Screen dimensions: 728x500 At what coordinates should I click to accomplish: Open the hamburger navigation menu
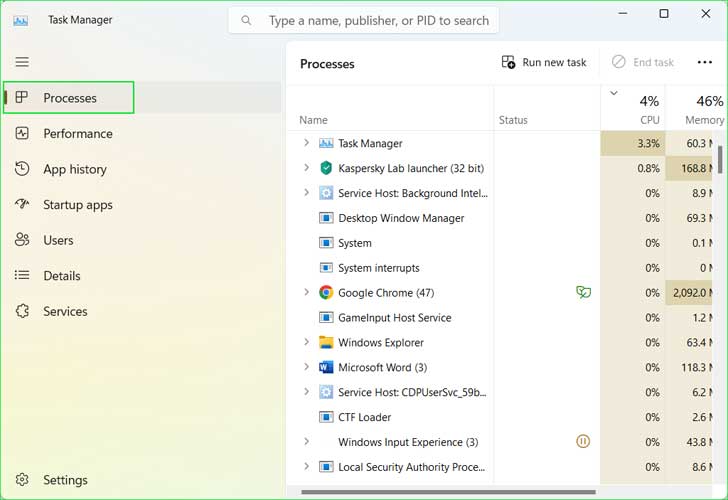click(22, 62)
